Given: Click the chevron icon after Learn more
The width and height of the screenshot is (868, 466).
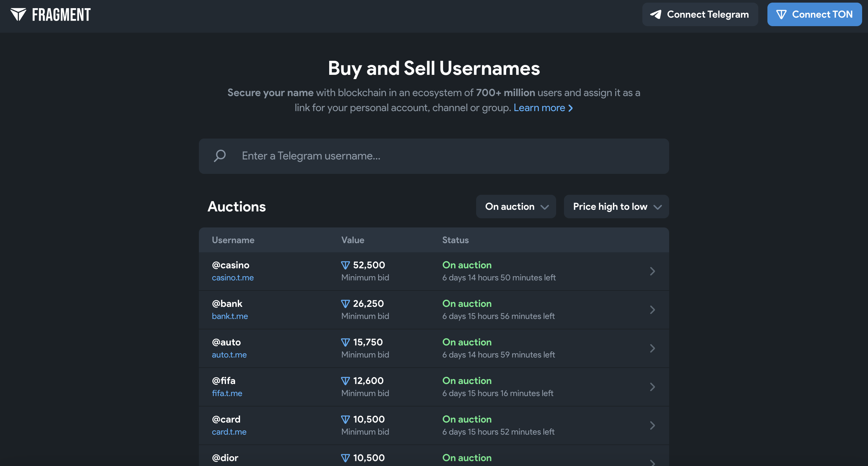Looking at the screenshot, I should 571,108.
